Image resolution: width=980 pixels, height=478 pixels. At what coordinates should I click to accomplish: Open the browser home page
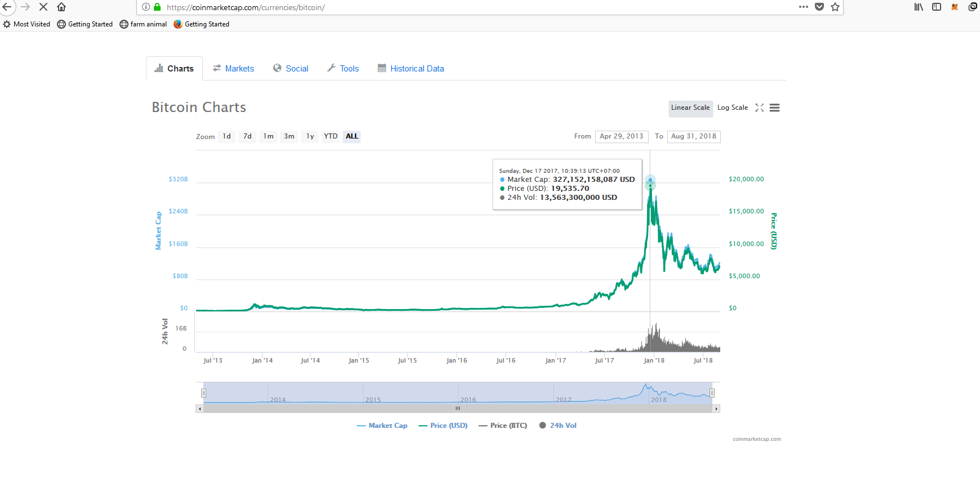coord(61,7)
